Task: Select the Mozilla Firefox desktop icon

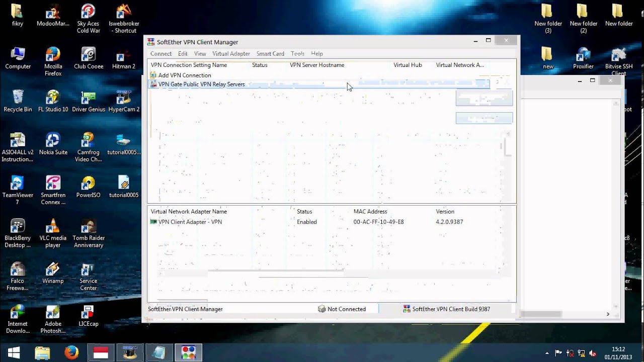Action: pos(53,62)
